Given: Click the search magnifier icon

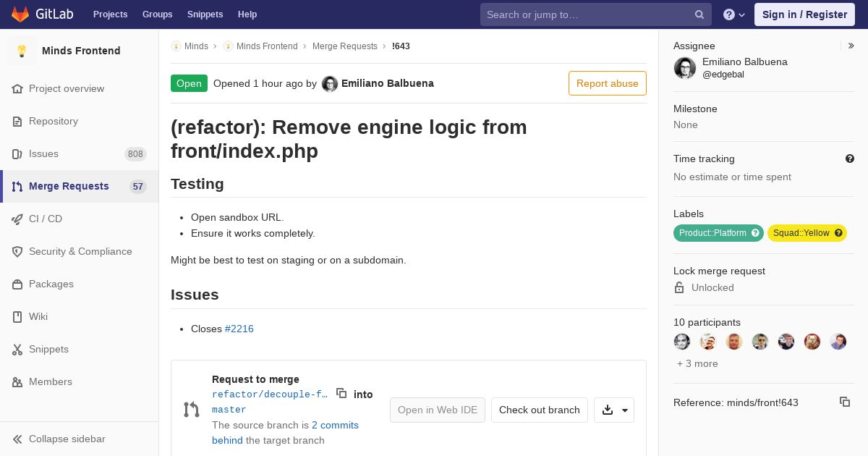Looking at the screenshot, I should click(x=699, y=14).
